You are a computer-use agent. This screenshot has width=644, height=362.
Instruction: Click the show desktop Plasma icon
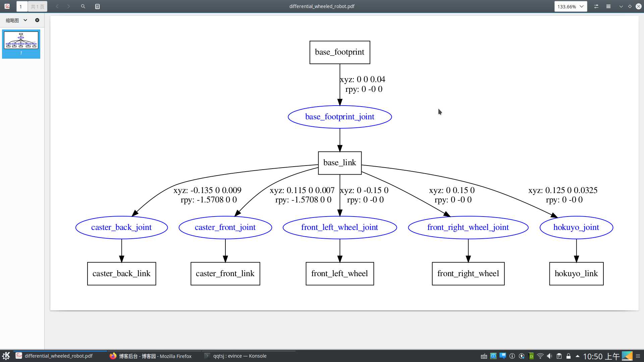pos(627,356)
